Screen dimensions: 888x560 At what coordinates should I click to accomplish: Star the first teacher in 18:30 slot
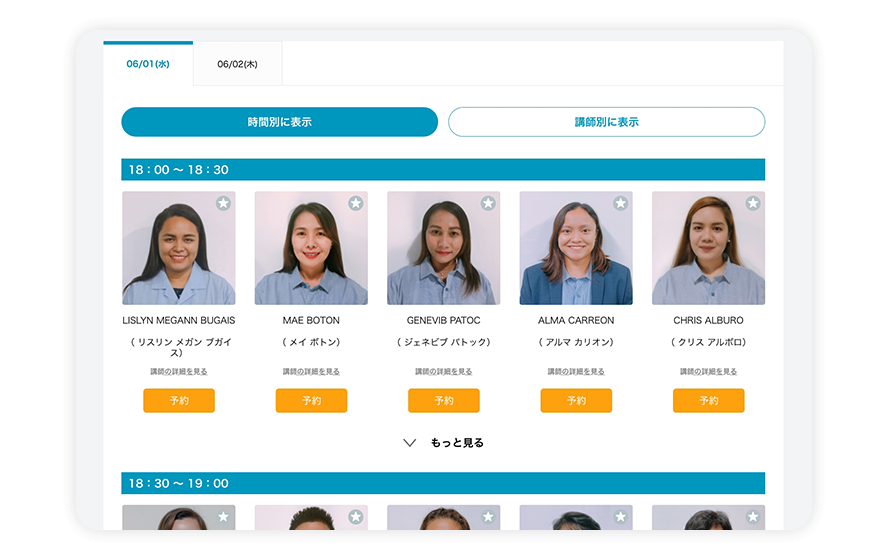(223, 517)
